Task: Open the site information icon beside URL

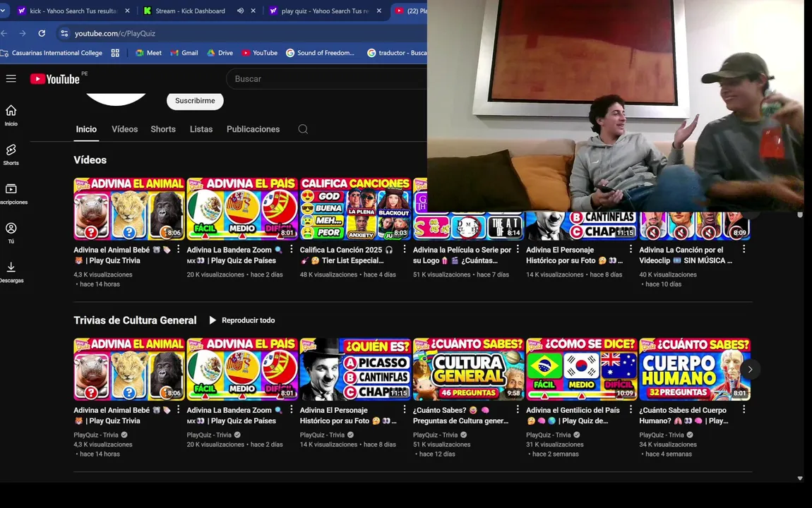Action: pos(64,33)
